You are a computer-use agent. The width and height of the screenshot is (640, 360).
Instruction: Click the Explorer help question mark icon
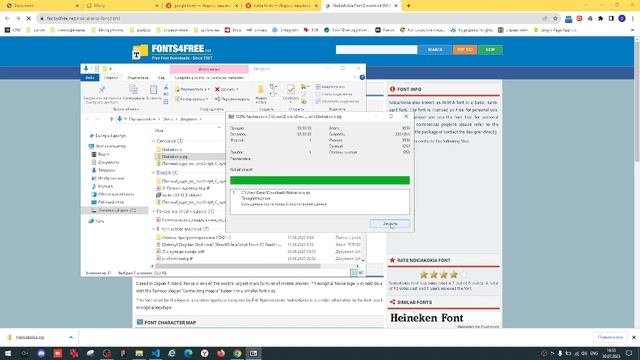(x=362, y=77)
